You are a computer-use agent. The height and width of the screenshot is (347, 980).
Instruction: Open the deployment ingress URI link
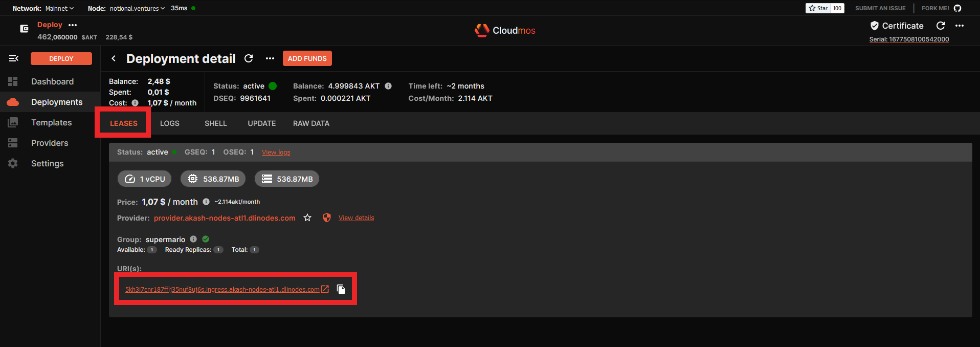[222, 290]
